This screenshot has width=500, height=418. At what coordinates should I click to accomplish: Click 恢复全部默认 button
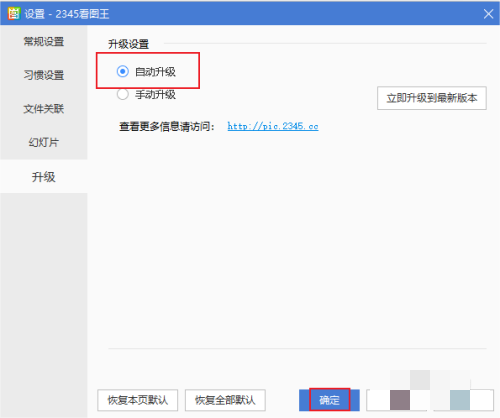[225, 400]
